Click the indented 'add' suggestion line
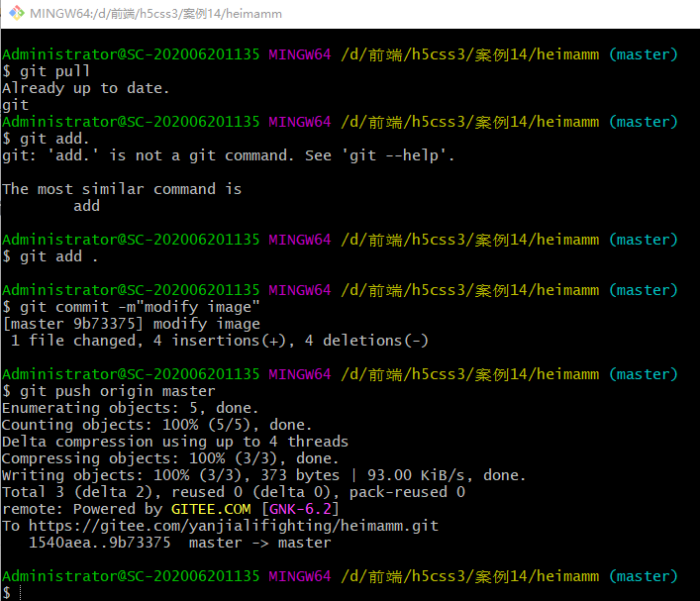Image resolution: width=700 pixels, height=601 pixels. point(86,206)
